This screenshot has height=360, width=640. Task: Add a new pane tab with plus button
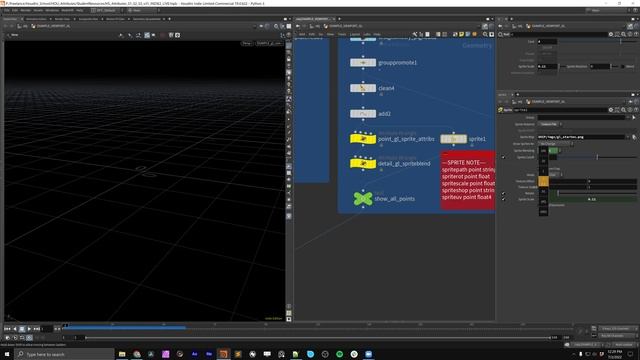pos(169,19)
